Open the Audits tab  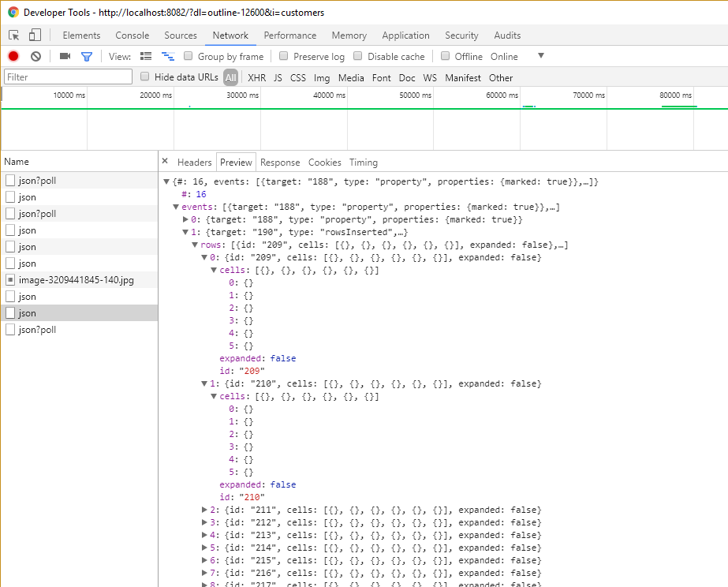pyautogui.click(x=507, y=36)
